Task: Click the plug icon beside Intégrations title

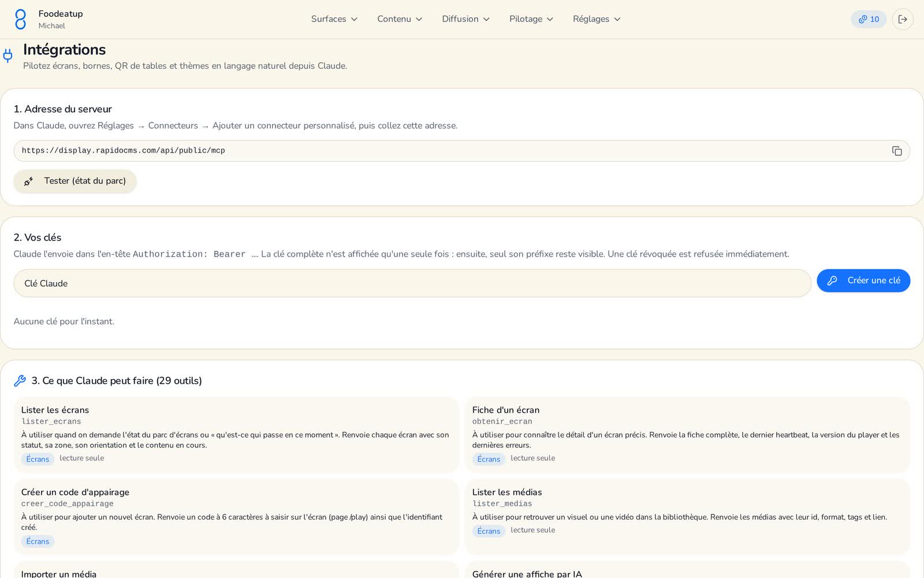Action: point(8,55)
